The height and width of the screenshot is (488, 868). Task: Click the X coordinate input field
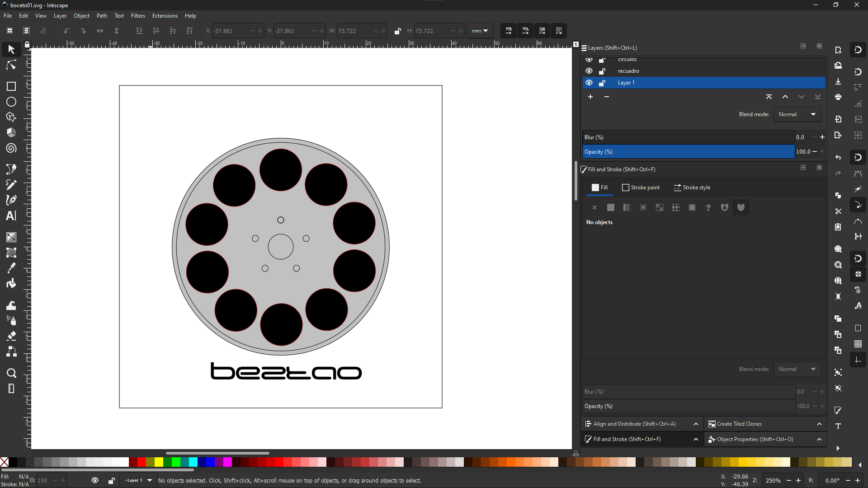(230, 31)
